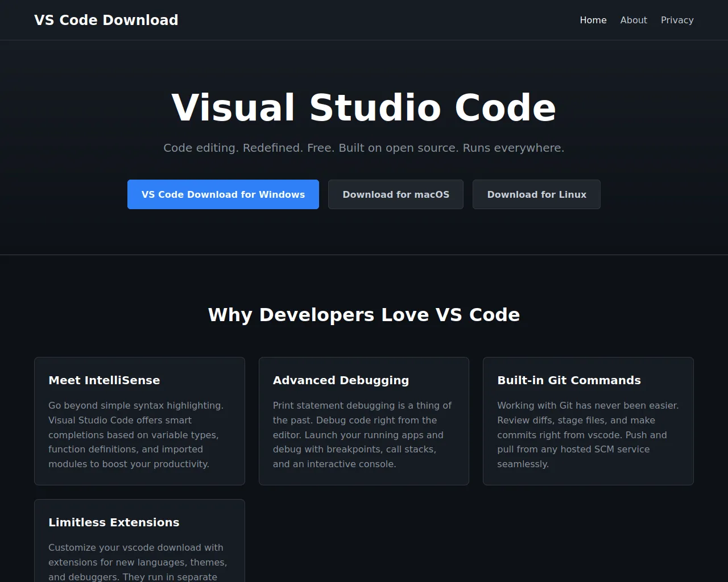
Task: Go to the Home nav link
Action: [x=593, y=20]
